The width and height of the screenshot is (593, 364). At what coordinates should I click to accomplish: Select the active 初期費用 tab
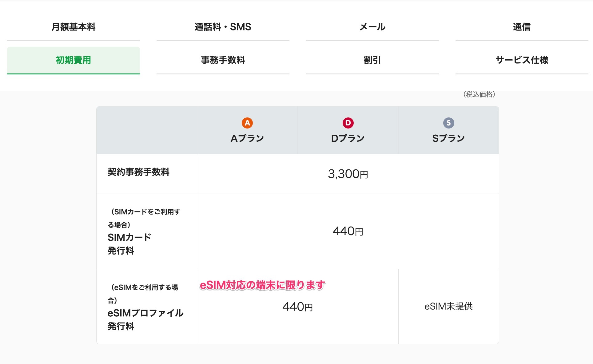(x=74, y=60)
